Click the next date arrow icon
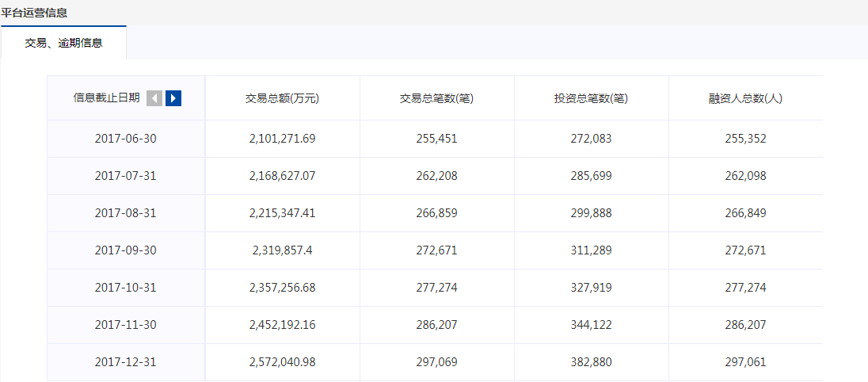 (x=173, y=98)
